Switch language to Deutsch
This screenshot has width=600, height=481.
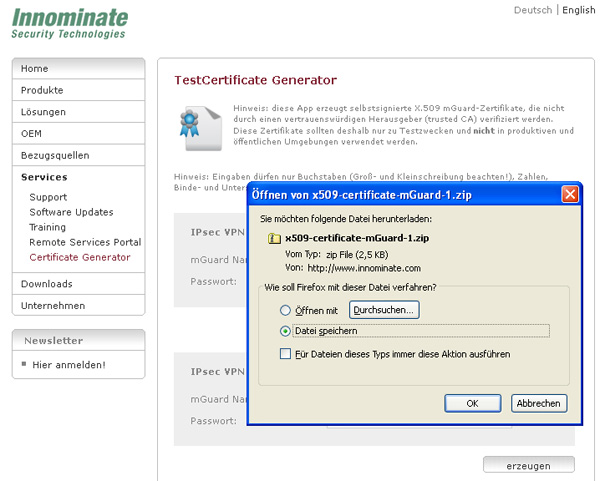click(532, 10)
